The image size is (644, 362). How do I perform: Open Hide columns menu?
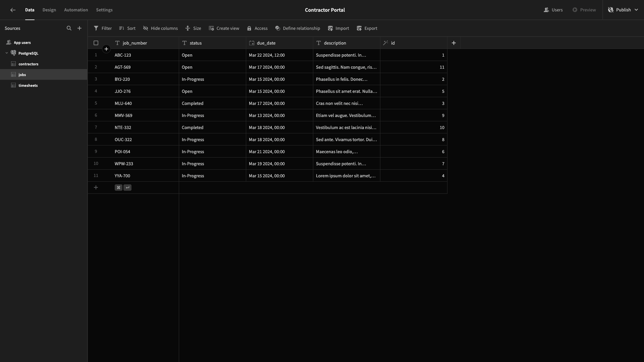(x=160, y=28)
